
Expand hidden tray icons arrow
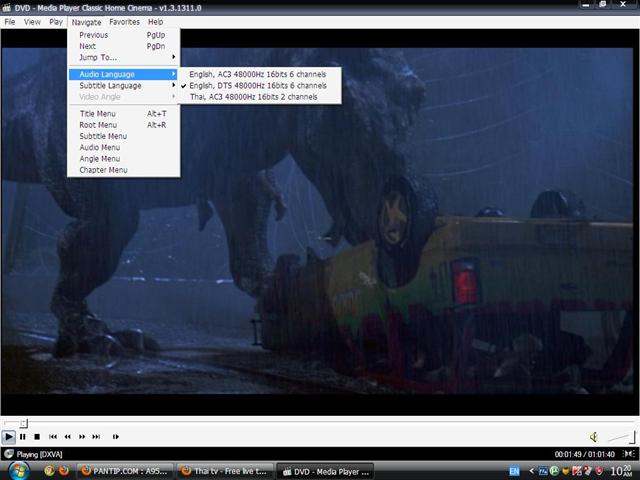coord(531,471)
